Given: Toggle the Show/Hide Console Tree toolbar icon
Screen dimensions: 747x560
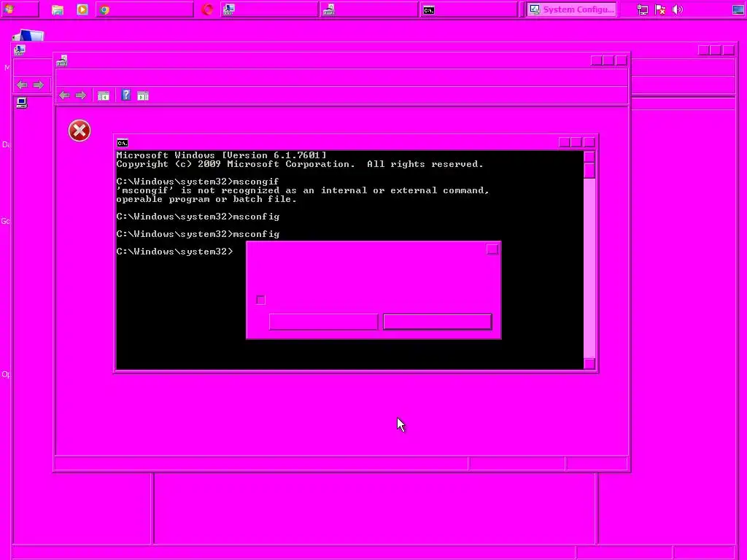Looking at the screenshot, I should [104, 96].
